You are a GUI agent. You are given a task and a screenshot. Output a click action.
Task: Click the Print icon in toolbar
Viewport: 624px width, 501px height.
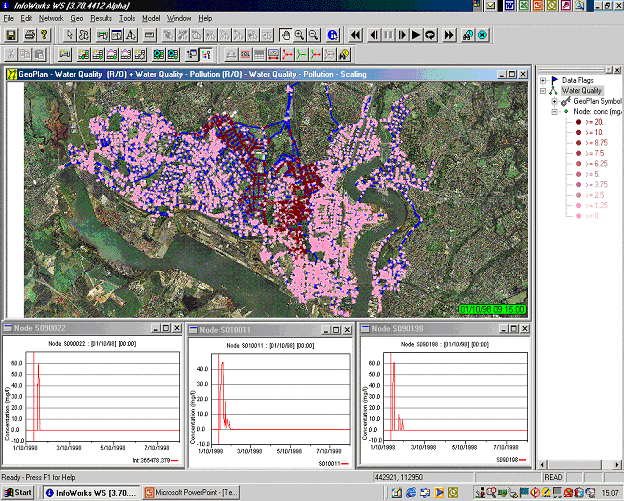31,35
